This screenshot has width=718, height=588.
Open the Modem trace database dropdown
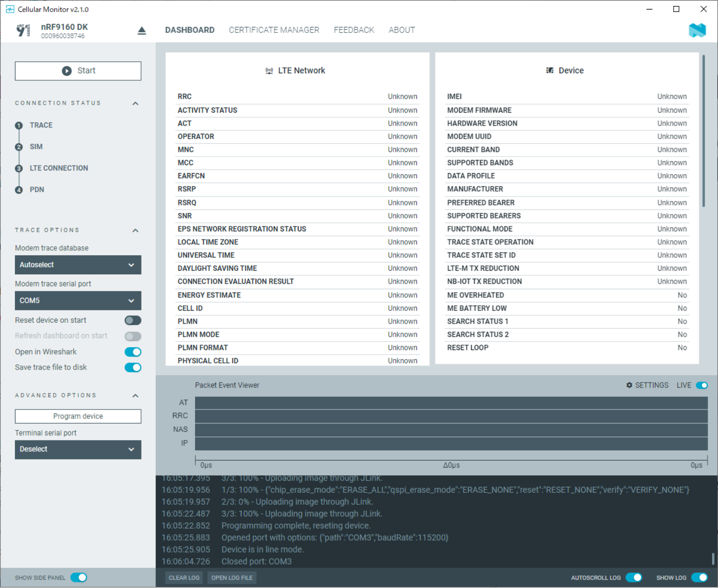point(78,265)
